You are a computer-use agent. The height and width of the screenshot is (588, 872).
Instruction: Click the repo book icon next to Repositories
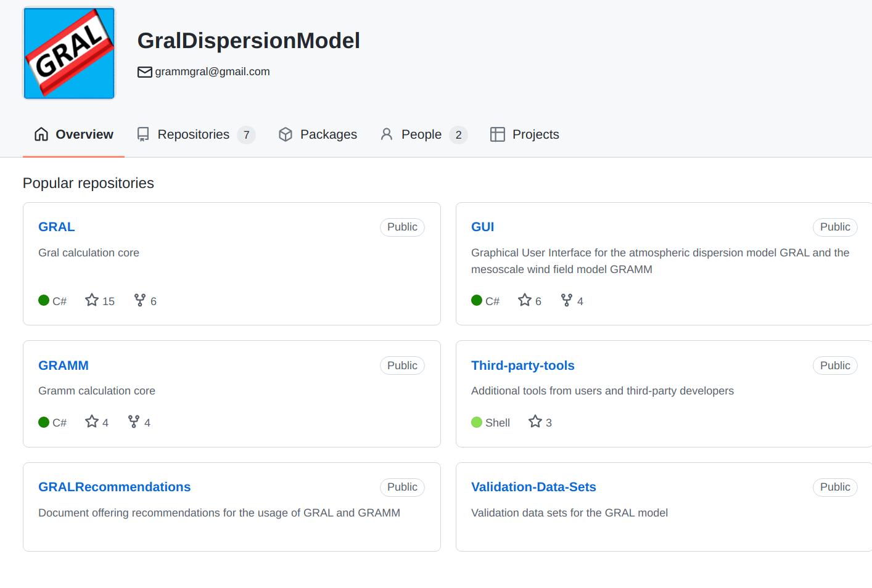[x=143, y=134]
